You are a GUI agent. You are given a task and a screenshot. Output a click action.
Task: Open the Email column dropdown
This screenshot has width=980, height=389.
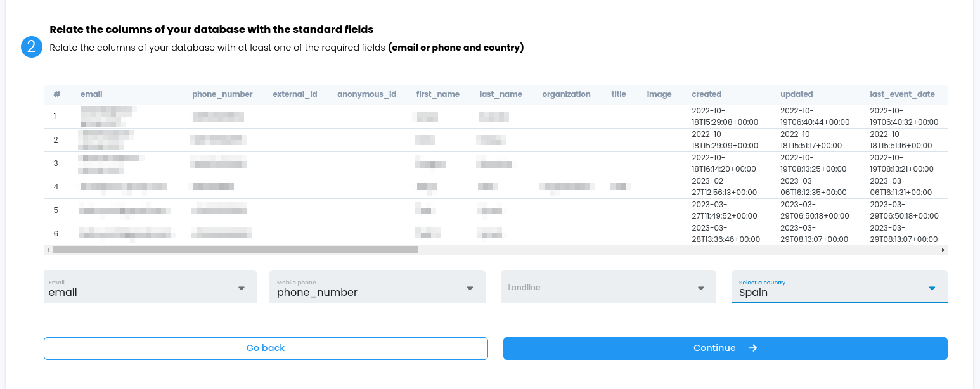[x=150, y=288]
